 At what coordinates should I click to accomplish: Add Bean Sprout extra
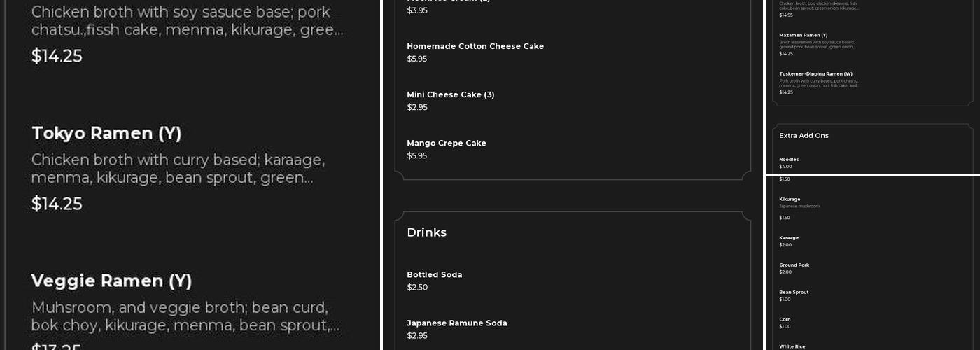[x=794, y=293]
